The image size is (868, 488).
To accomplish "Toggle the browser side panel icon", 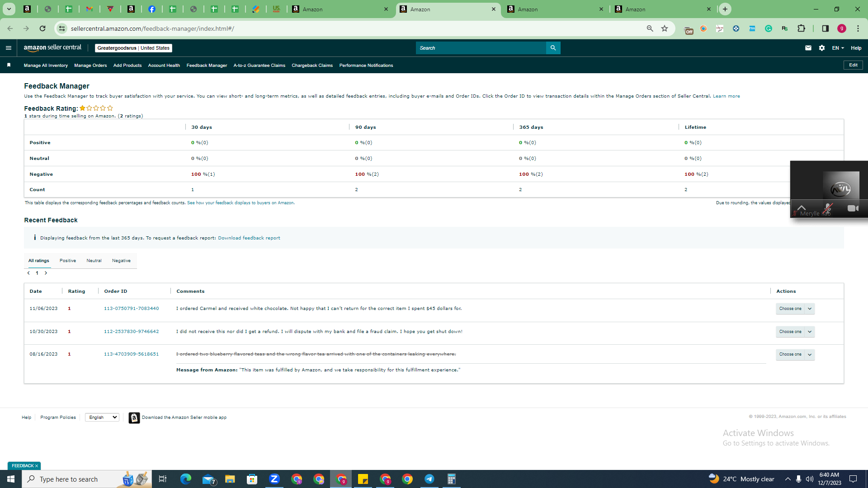I will coord(825,28).
